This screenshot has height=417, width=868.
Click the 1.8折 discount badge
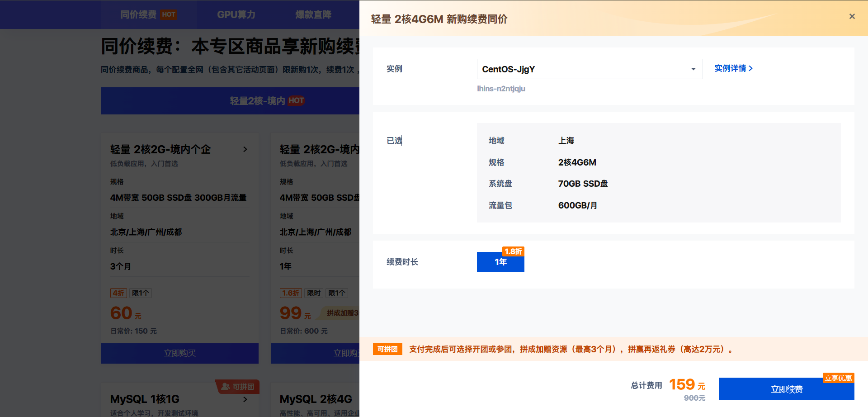[x=513, y=251]
